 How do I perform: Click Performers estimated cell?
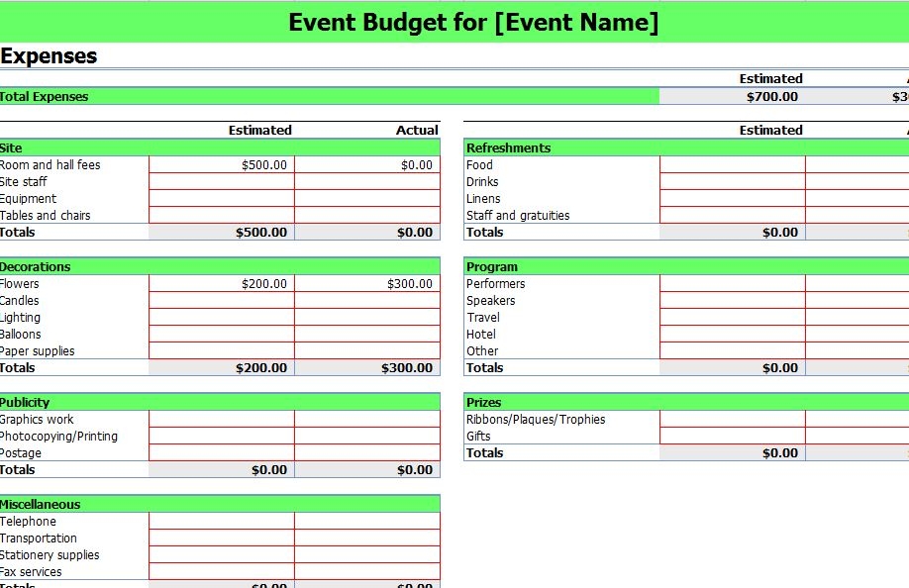tap(732, 283)
